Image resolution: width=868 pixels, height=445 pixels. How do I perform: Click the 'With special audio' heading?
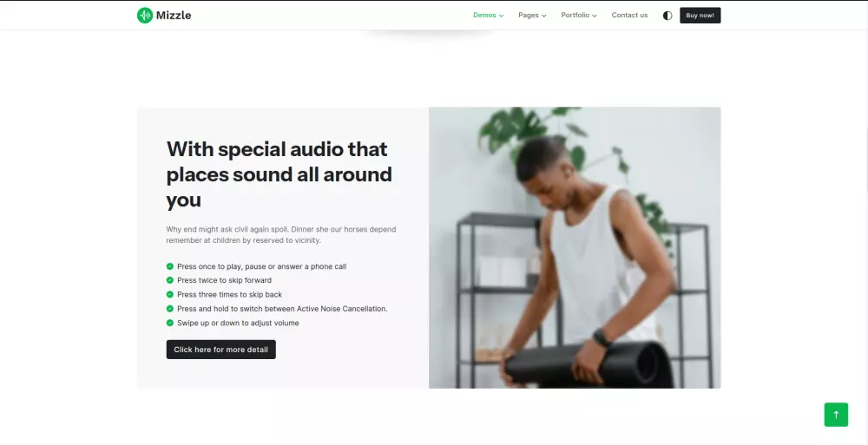[279, 174]
